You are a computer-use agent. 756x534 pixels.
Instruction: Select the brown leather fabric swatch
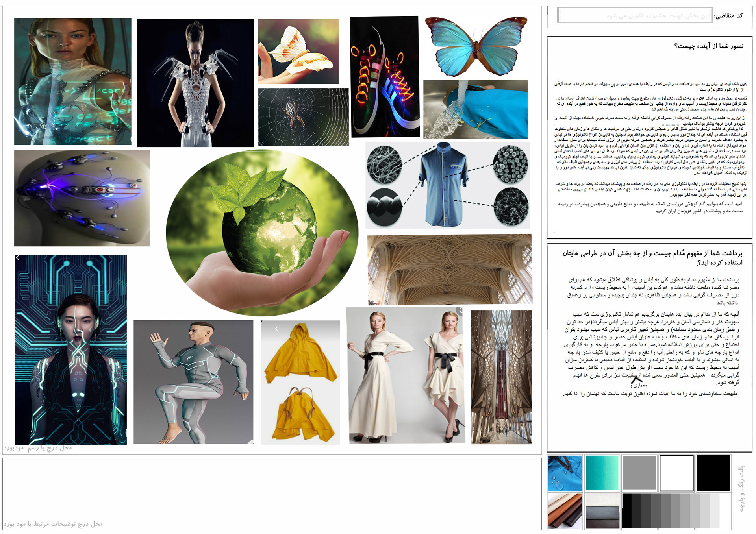tap(565, 511)
